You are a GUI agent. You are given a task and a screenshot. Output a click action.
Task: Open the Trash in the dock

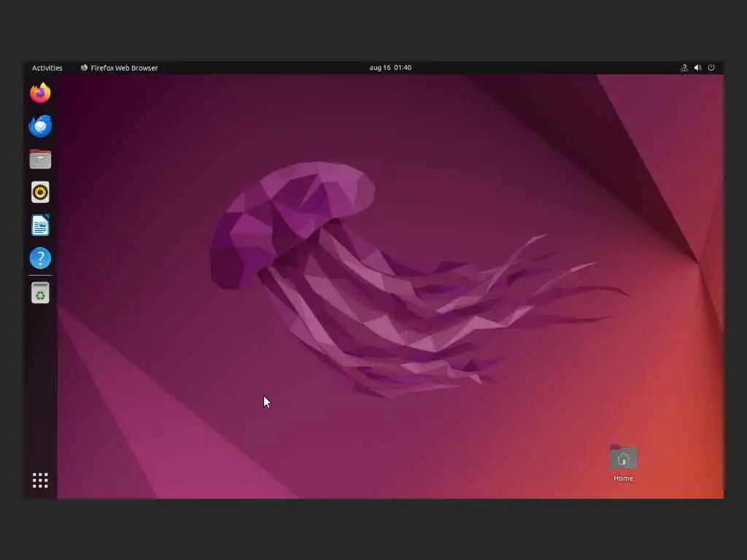click(x=41, y=293)
